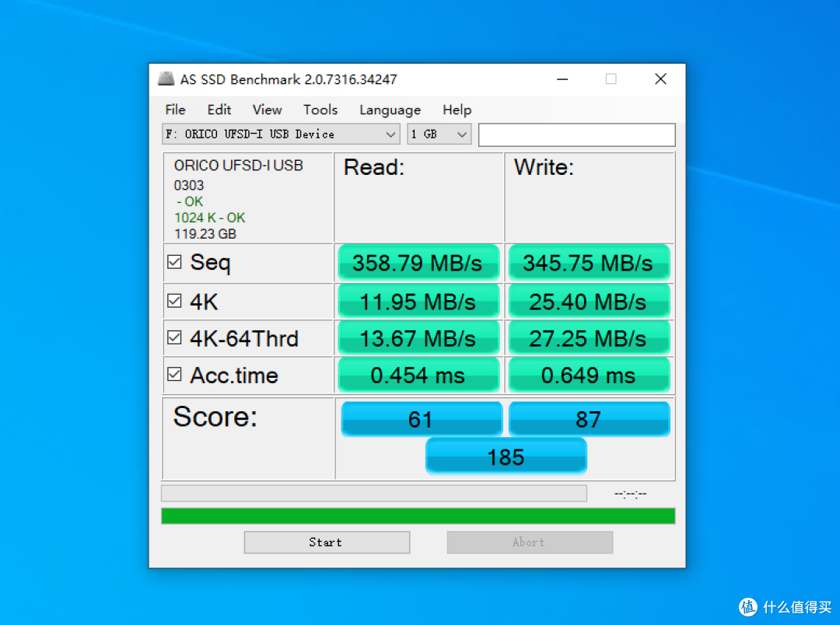Click the 4K write result 25.40 MB/s
The height and width of the screenshot is (625, 840).
pos(589,302)
